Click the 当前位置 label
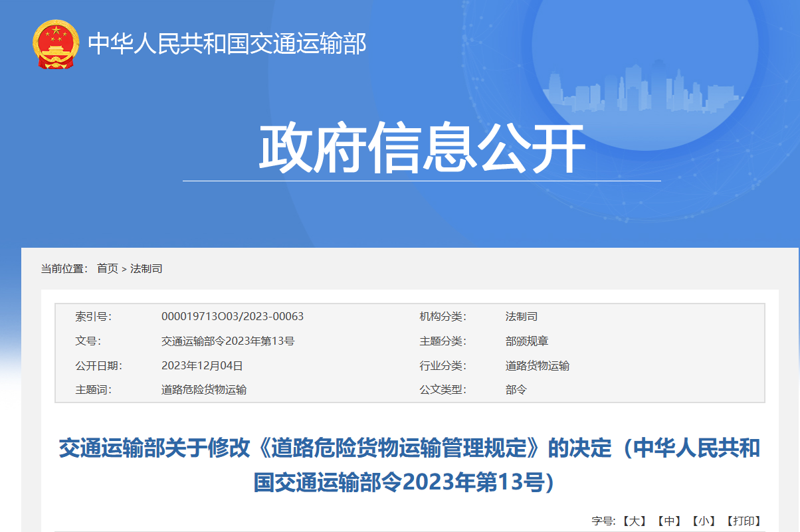Image resolution: width=800 pixels, height=532 pixels. point(64,268)
